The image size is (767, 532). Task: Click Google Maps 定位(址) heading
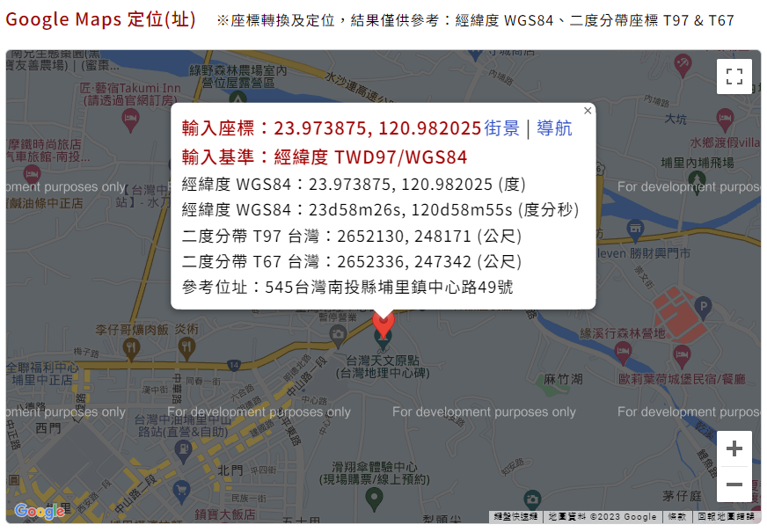(100, 19)
